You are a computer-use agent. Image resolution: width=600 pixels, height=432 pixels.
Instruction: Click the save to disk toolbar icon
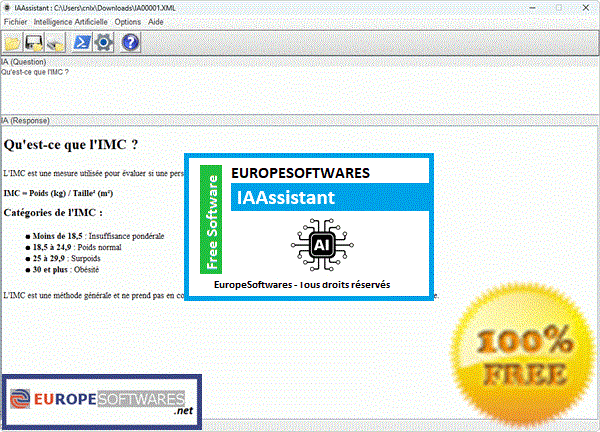point(35,42)
